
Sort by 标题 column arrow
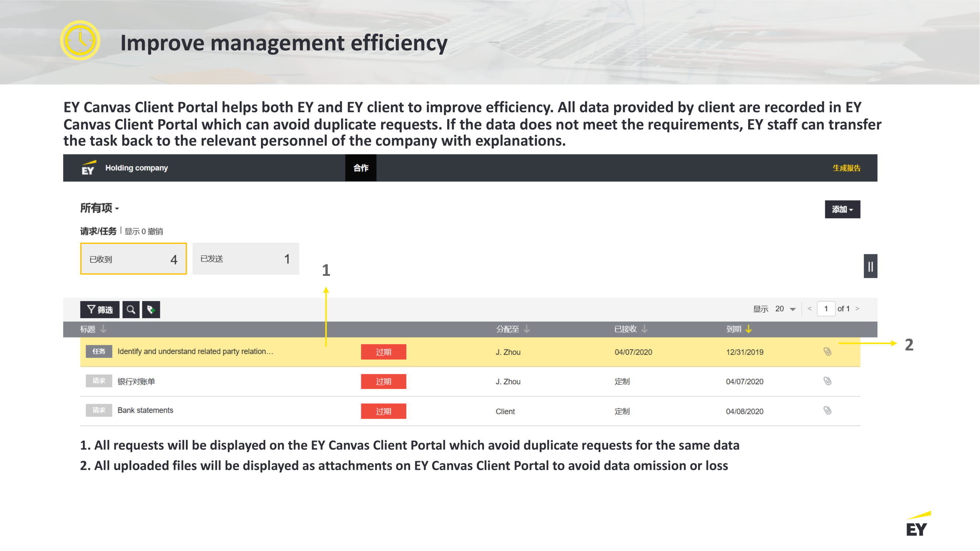click(x=103, y=329)
